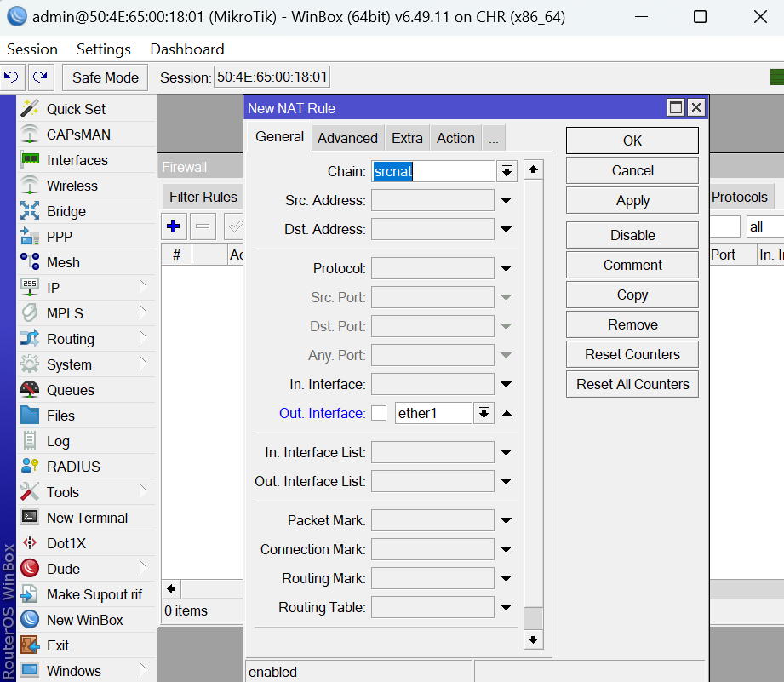Open the Wireless section

86,186
